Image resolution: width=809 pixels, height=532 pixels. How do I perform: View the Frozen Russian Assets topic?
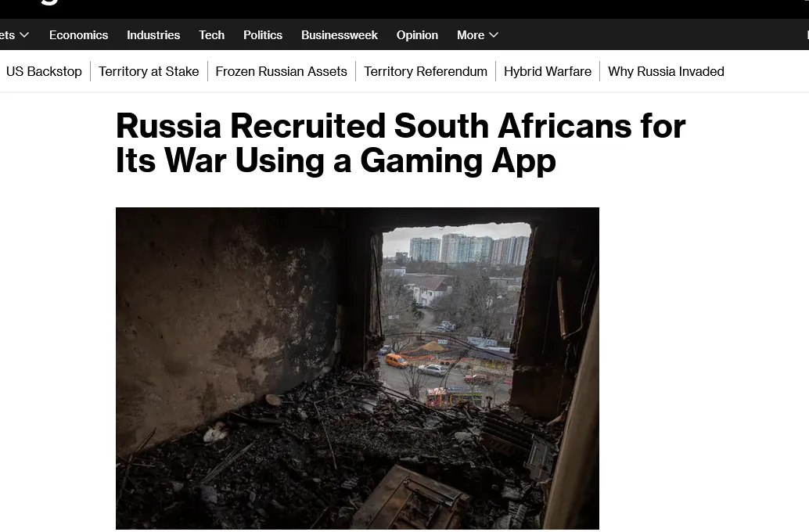(281, 71)
